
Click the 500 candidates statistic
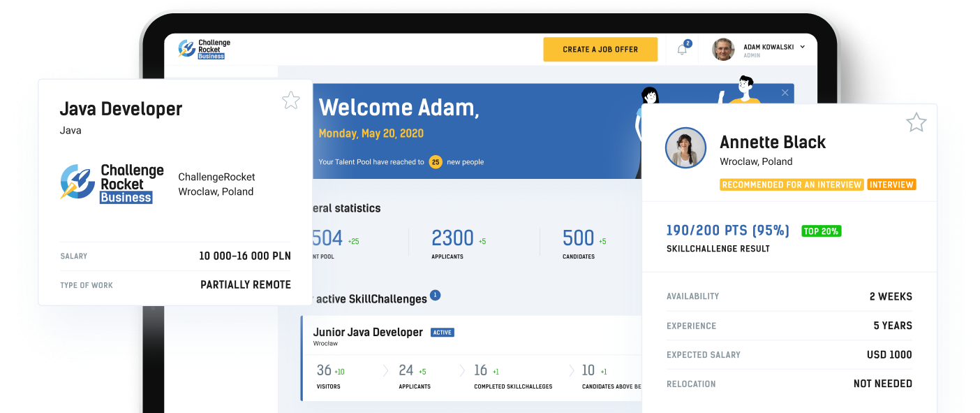(578, 238)
